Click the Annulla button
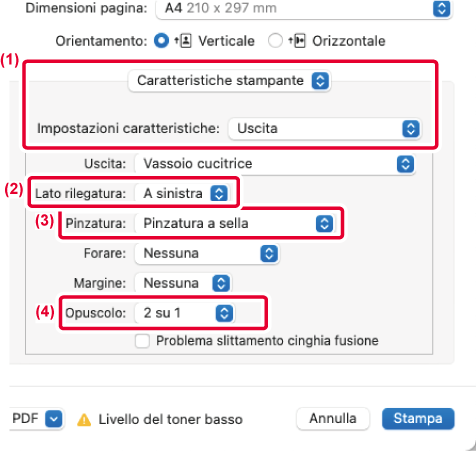476x451 pixels. pos(333,419)
